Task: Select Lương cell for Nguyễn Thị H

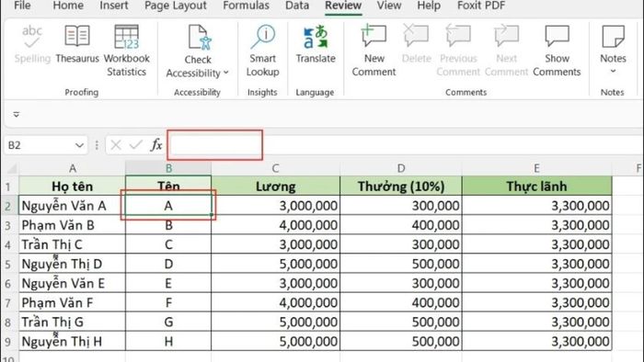Action: pos(276,341)
